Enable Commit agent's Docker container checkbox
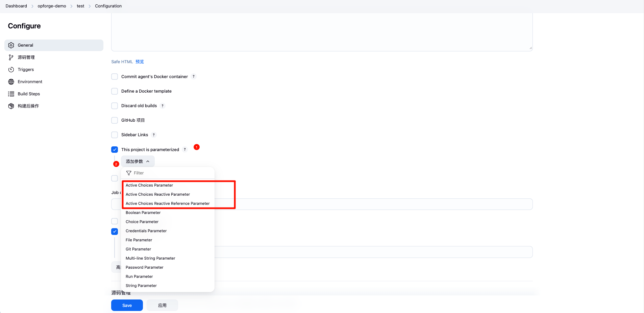The height and width of the screenshot is (313, 644). (115, 77)
